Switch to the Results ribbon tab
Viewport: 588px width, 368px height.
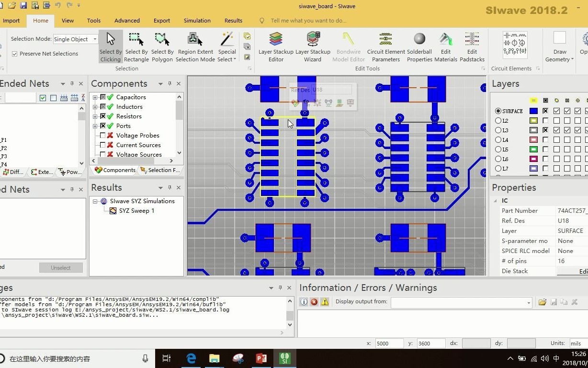233,21
